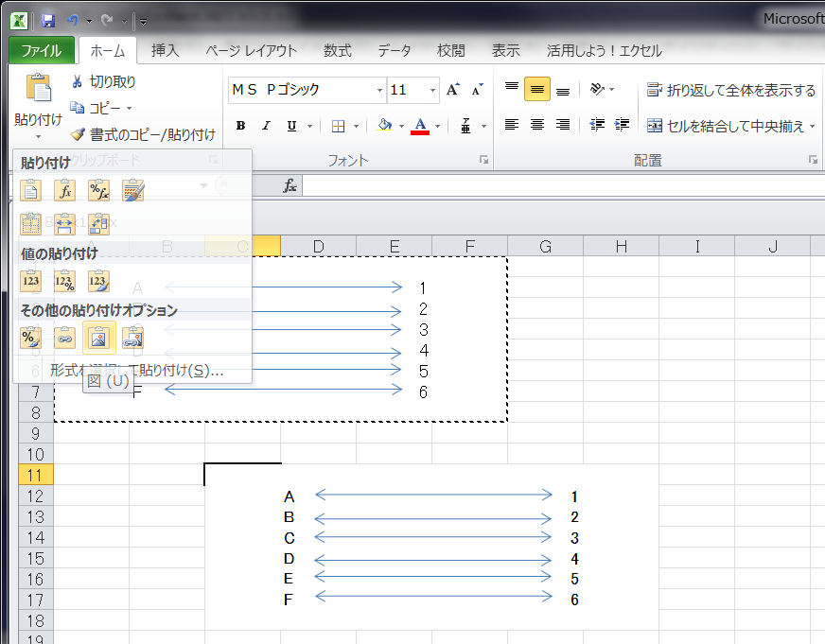Toggle top vertical alignment
The image size is (825, 644).
coord(512,88)
